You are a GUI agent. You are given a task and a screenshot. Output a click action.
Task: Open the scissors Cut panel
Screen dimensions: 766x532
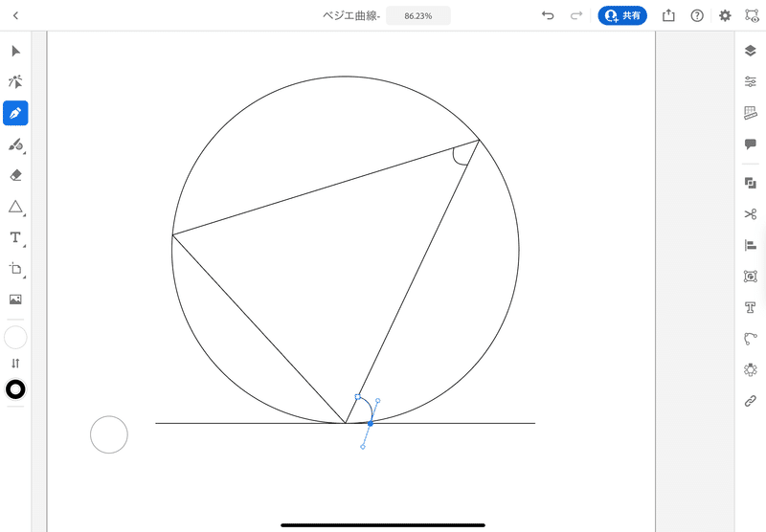[x=751, y=213]
